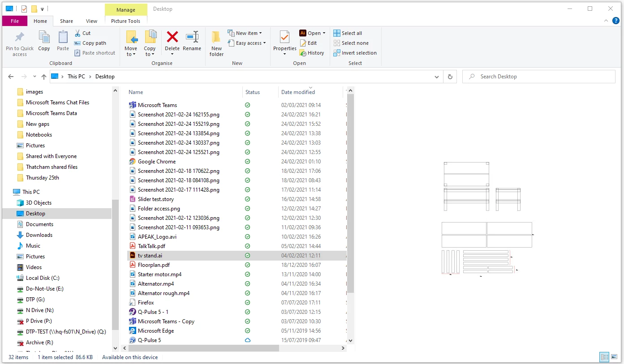Click the Status column header
The image size is (624, 364).
253,92
